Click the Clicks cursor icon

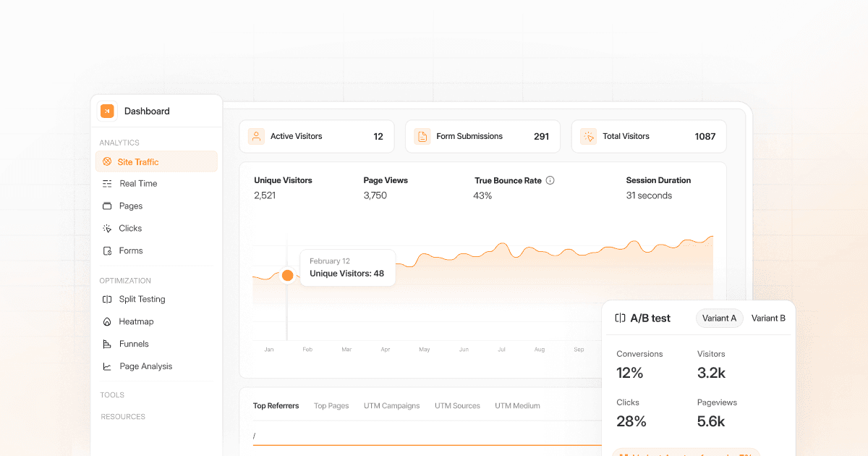tap(107, 228)
